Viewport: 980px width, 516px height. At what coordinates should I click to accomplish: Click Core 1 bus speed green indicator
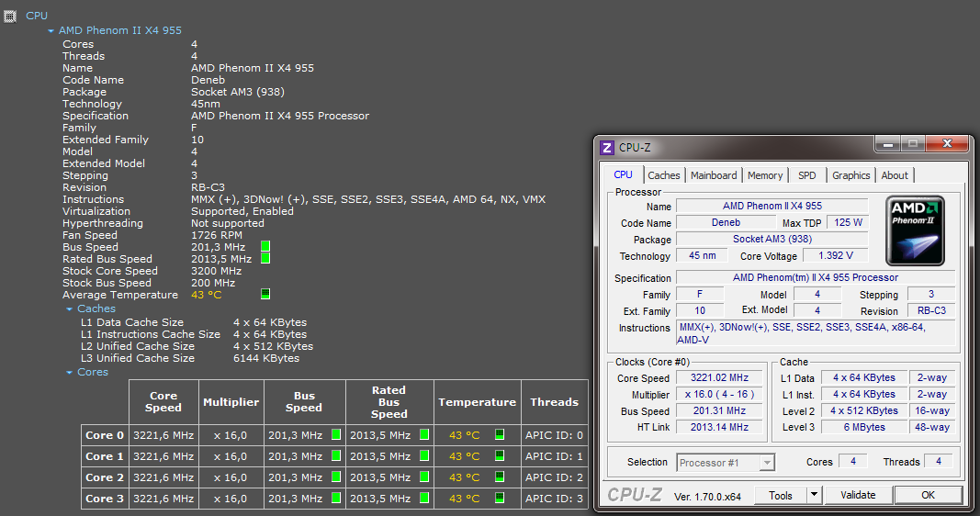pyautogui.click(x=336, y=456)
